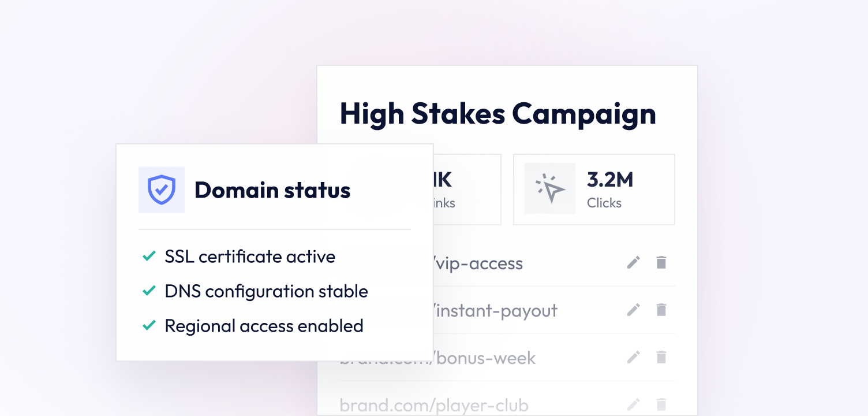
Task: Click the vip-access link text
Action: pyautogui.click(x=478, y=263)
